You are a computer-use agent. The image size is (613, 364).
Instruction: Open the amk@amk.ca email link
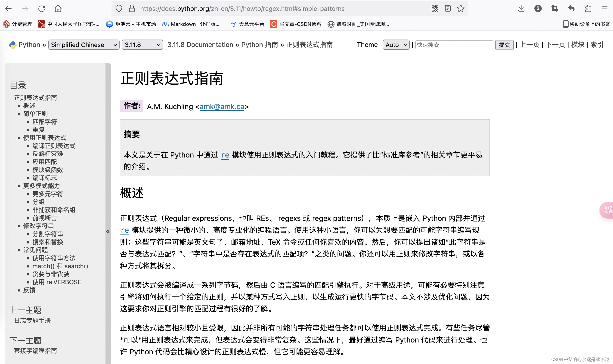click(x=222, y=107)
